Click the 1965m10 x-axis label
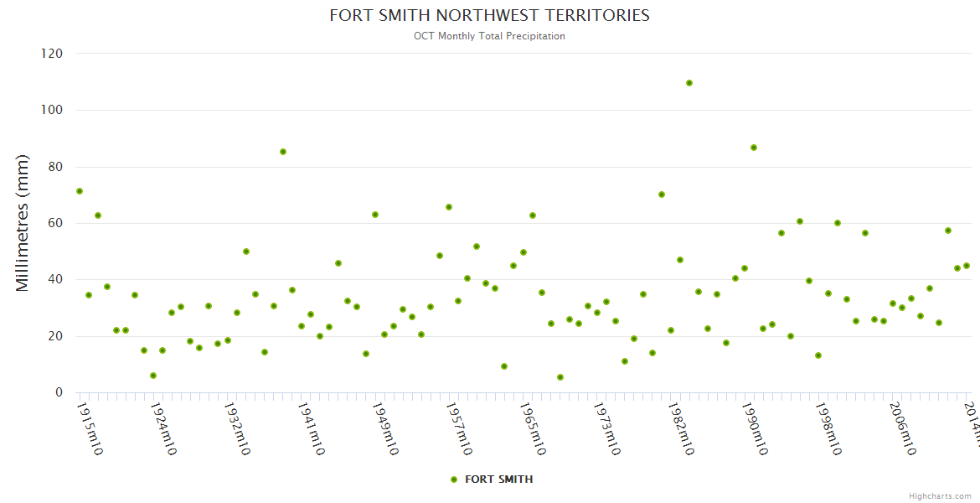The width and height of the screenshot is (980, 503). click(x=533, y=429)
